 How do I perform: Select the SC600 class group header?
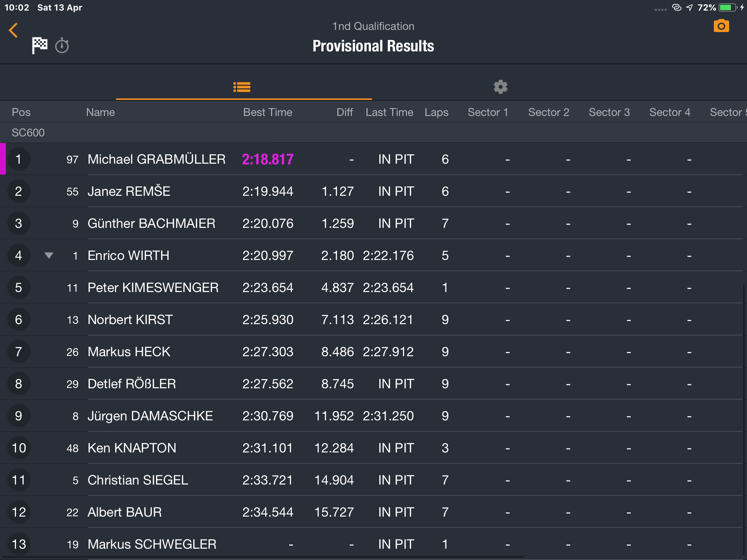(x=373, y=132)
